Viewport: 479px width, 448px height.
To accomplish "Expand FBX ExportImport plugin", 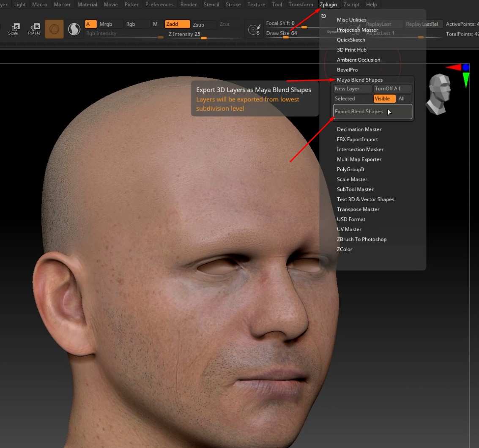I will click(357, 139).
